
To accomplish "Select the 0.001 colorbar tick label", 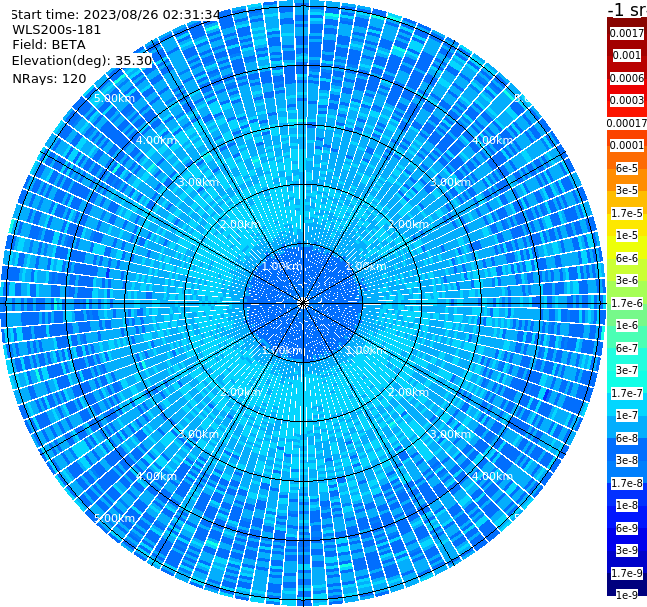I will pos(627,55).
